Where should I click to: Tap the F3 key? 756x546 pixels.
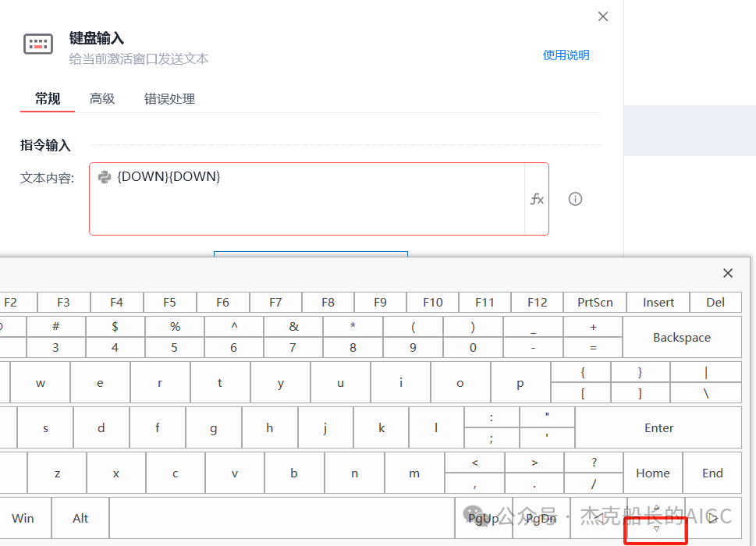coord(63,302)
